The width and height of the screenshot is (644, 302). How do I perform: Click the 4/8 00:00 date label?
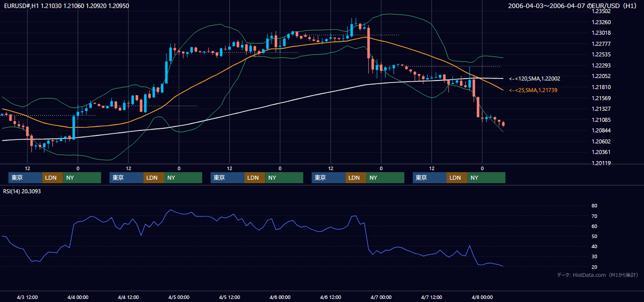(482, 297)
